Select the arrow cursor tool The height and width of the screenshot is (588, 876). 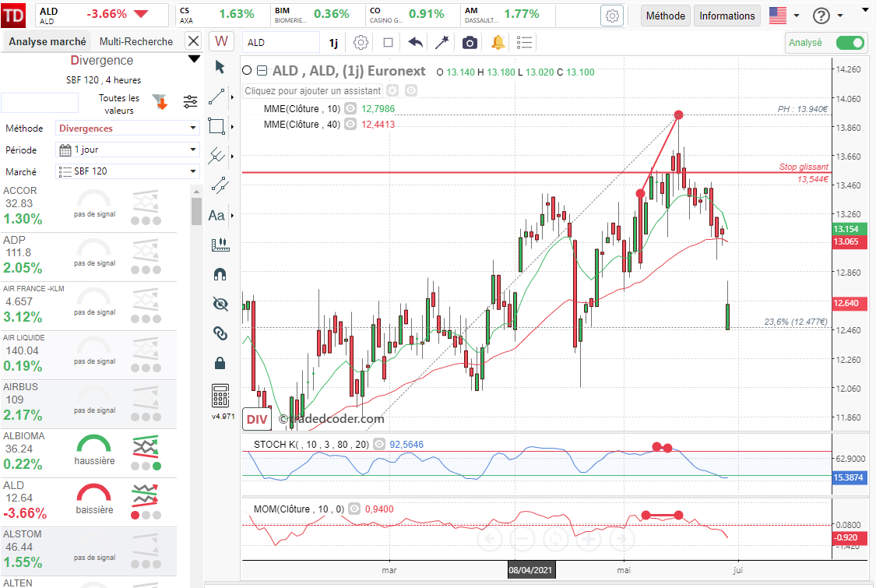click(220, 67)
